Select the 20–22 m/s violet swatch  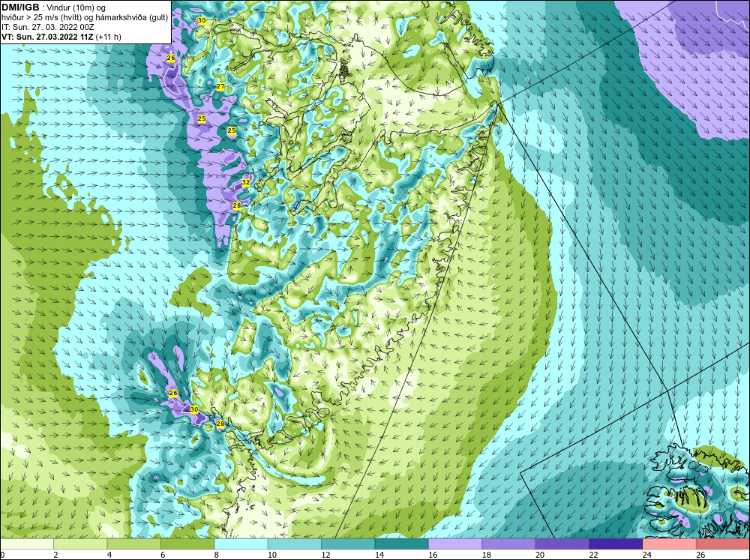click(562, 544)
